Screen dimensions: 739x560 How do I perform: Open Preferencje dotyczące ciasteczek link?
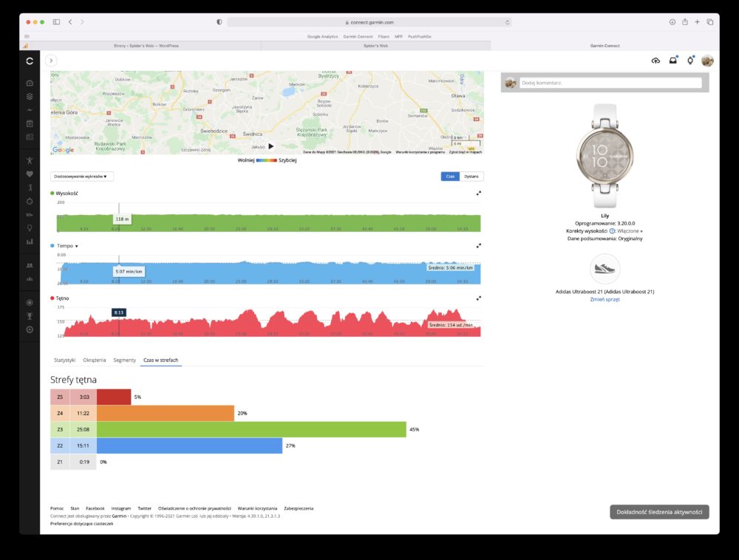click(x=81, y=524)
